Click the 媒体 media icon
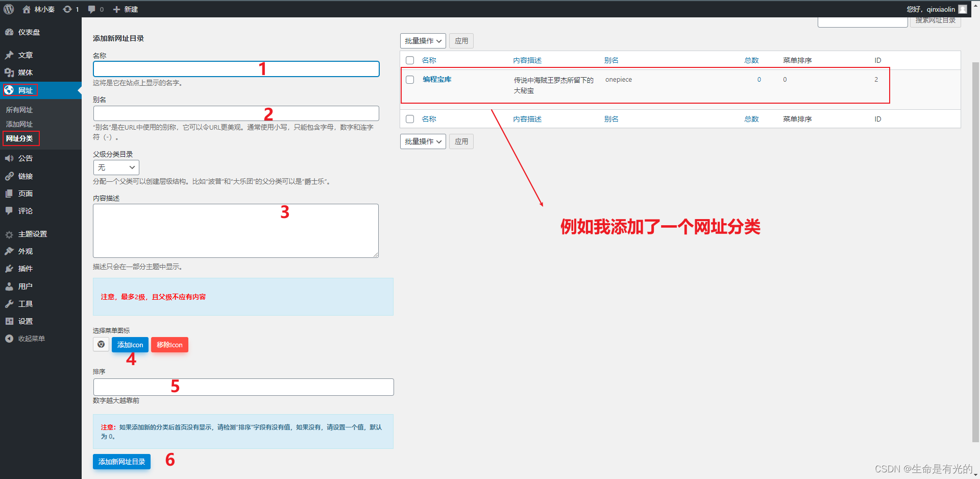 coord(9,73)
